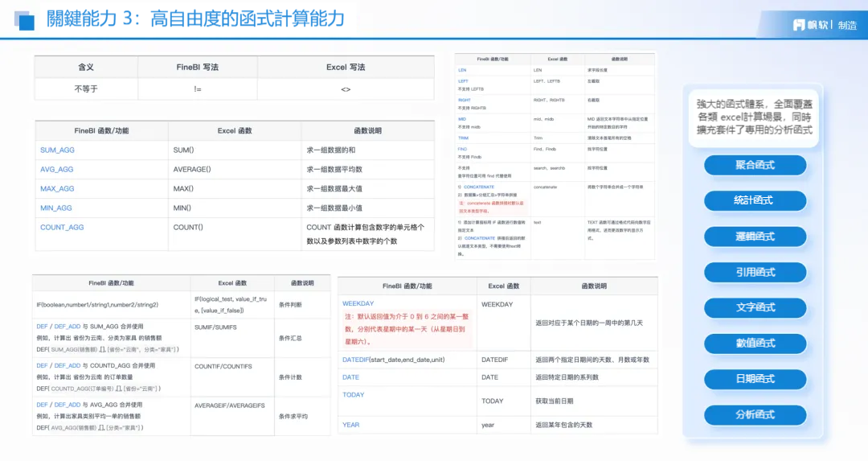This screenshot has height=461, width=868.
Task: Open the 日期函式 button
Action: click(755, 379)
